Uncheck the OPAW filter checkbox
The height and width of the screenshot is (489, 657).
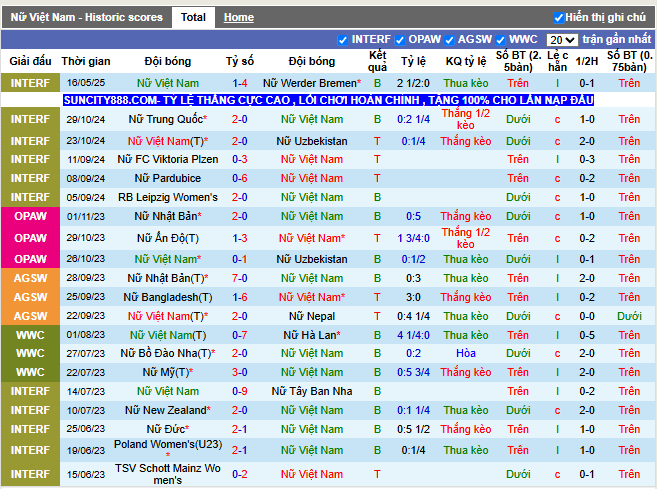[x=400, y=40]
